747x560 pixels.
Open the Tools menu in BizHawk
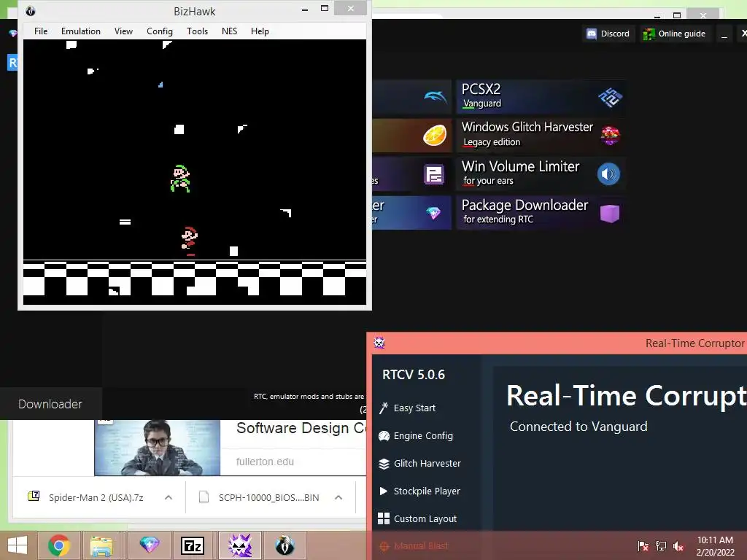coord(197,31)
